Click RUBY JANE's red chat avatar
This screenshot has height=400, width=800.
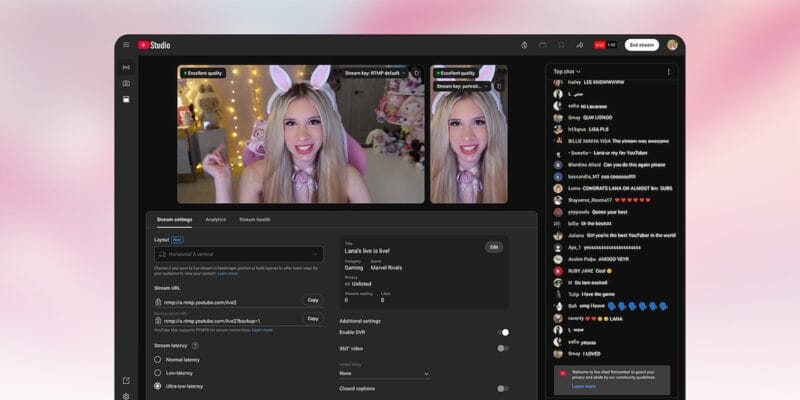click(x=558, y=271)
